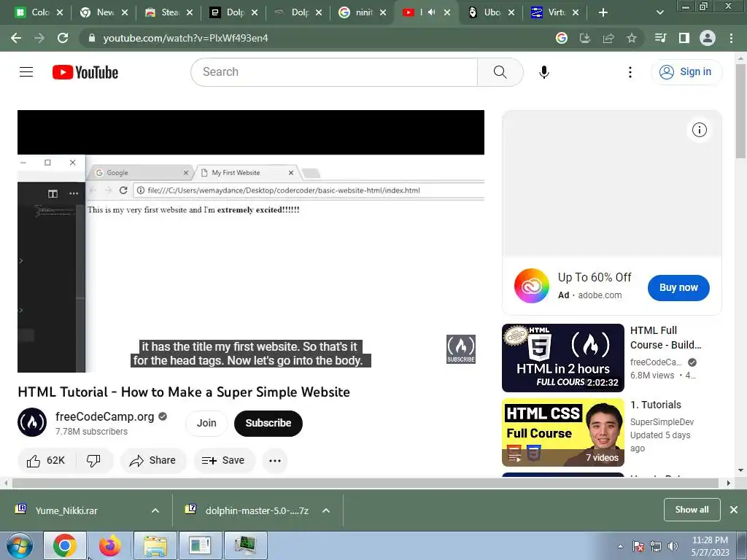Click the vertical page scrollbar
This screenshot has height=560, width=747.
click(x=741, y=111)
